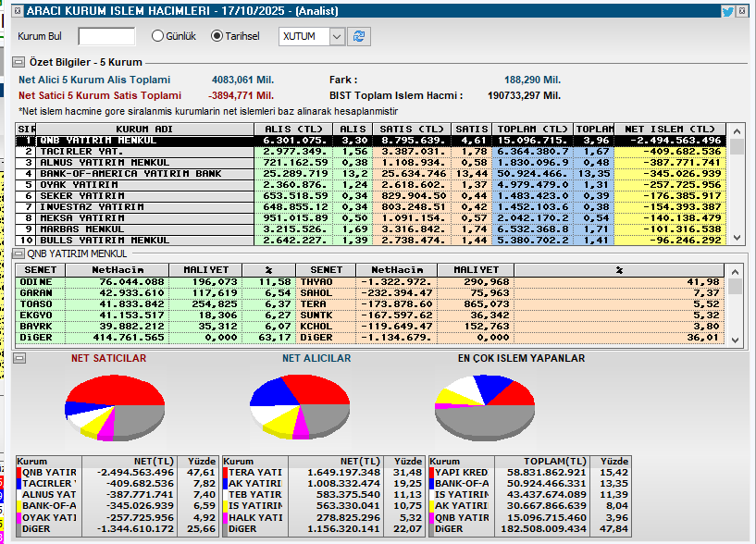Click the TEB YATIR net buyer row
The height and width of the screenshot is (544, 756).
pos(323,495)
